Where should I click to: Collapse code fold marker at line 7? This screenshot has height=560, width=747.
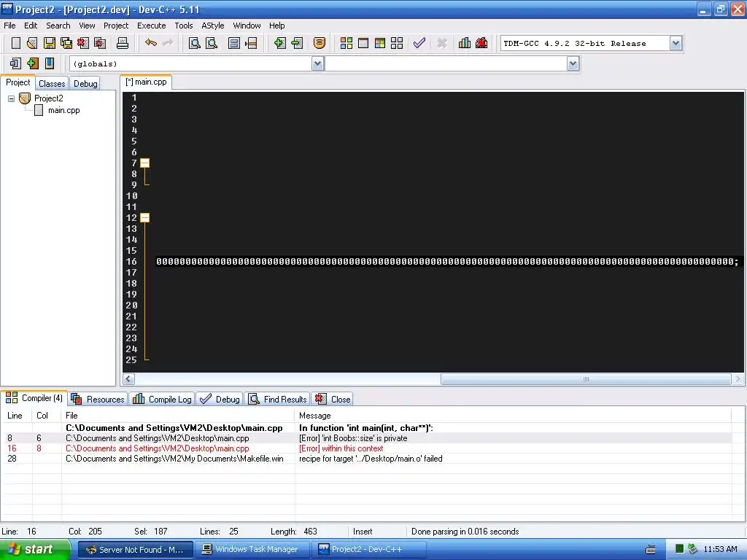coord(145,163)
